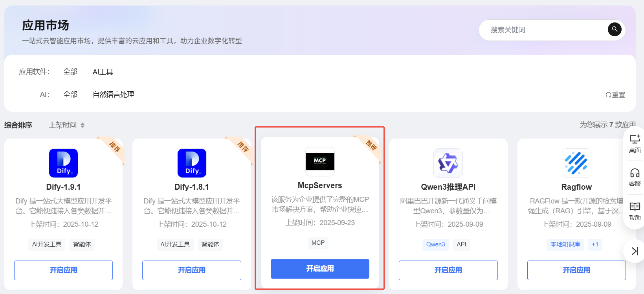Filter 应用软件 by AI工具
Viewport: 644px width, 294px height.
[103, 72]
